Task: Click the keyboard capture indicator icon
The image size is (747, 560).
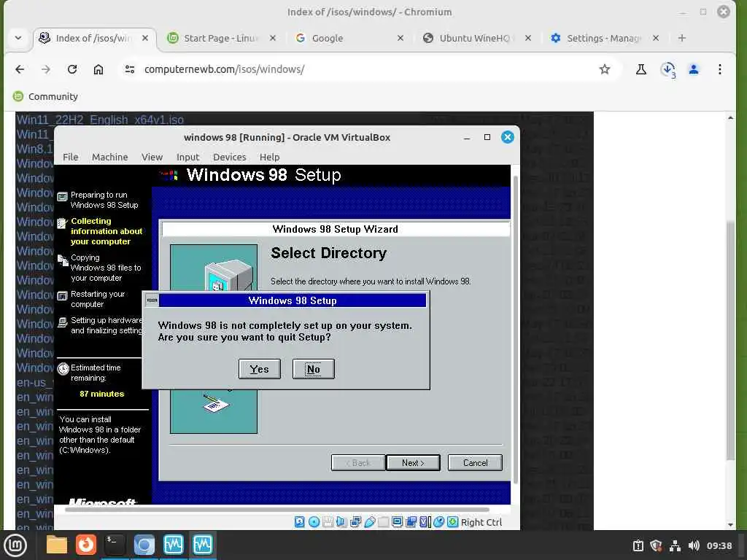Action: 452,522
